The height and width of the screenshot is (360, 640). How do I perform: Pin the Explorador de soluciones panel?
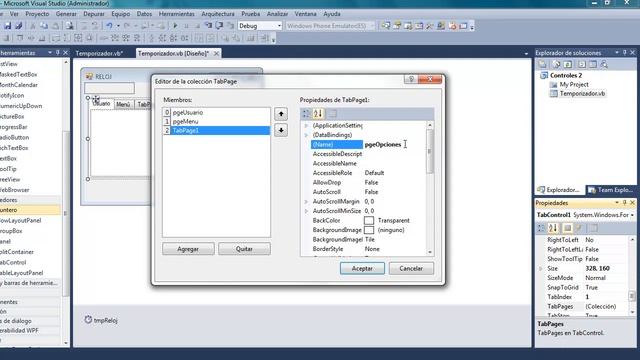624,53
